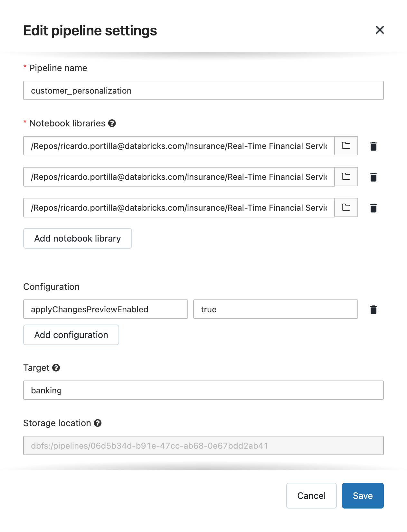Browse folder for second notebook library
Viewport: 407px width, 532px height.
click(x=346, y=177)
